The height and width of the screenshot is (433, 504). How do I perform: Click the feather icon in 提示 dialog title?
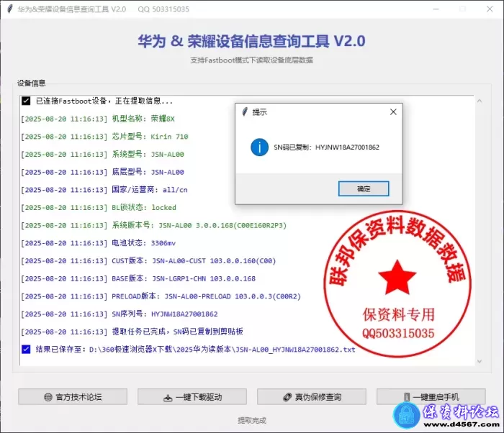click(245, 111)
